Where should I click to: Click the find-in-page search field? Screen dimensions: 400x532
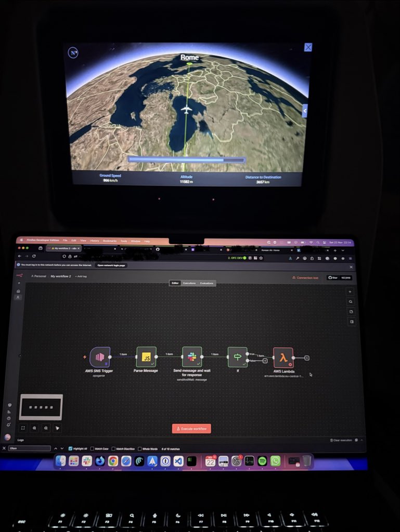pyautogui.click(x=30, y=448)
